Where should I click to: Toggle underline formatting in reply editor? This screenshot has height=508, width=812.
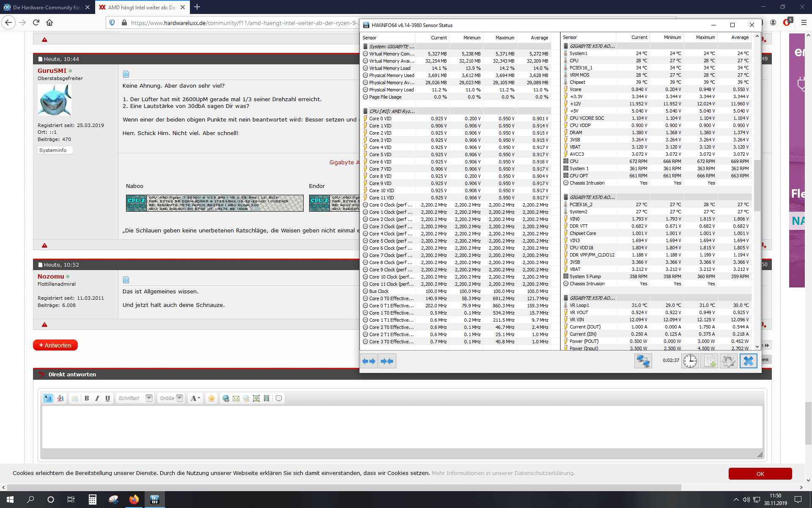pos(107,398)
